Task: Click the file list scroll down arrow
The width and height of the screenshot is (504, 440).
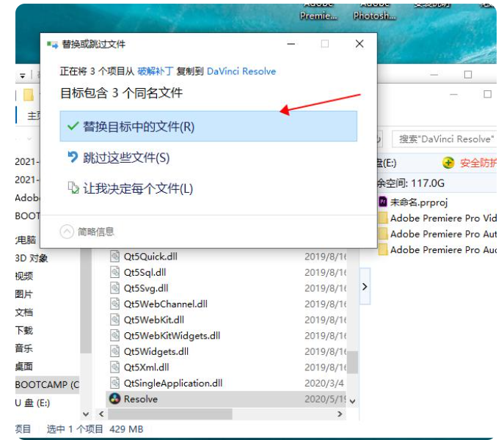Action: point(352,401)
